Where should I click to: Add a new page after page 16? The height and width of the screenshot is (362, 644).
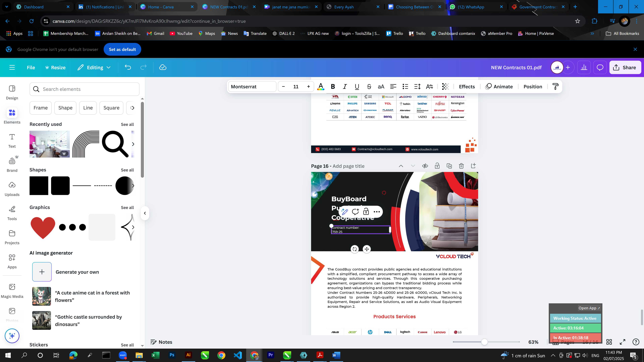(473, 166)
